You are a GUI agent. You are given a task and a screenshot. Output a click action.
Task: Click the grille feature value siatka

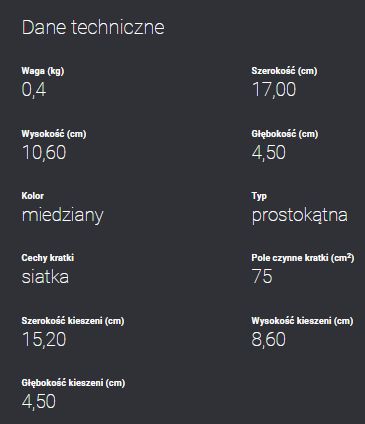click(x=45, y=277)
